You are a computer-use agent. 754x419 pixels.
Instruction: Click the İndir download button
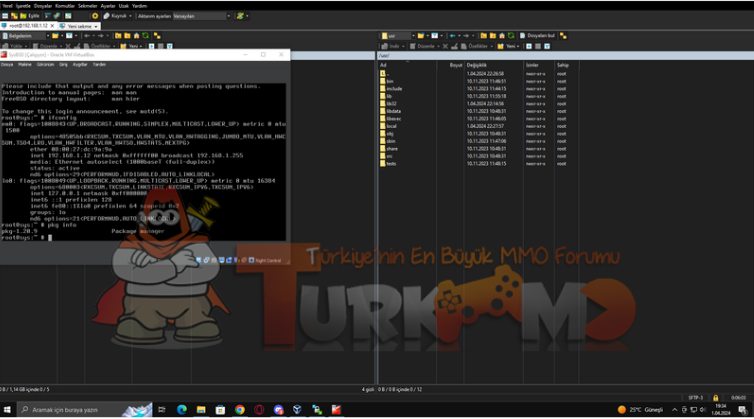click(393, 46)
